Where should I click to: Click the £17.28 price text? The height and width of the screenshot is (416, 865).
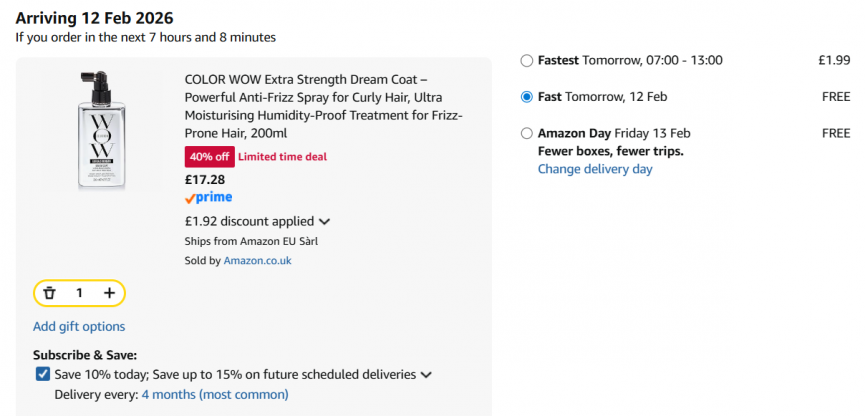(x=205, y=179)
